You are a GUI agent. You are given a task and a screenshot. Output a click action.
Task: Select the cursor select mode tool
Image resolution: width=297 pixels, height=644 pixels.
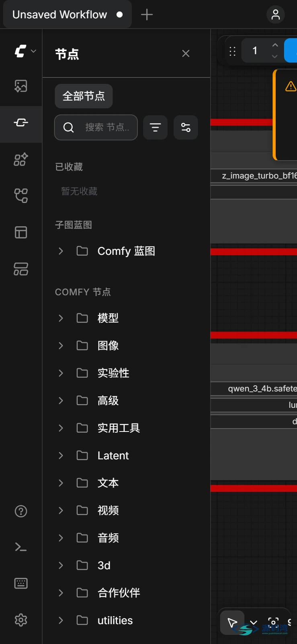click(232, 623)
